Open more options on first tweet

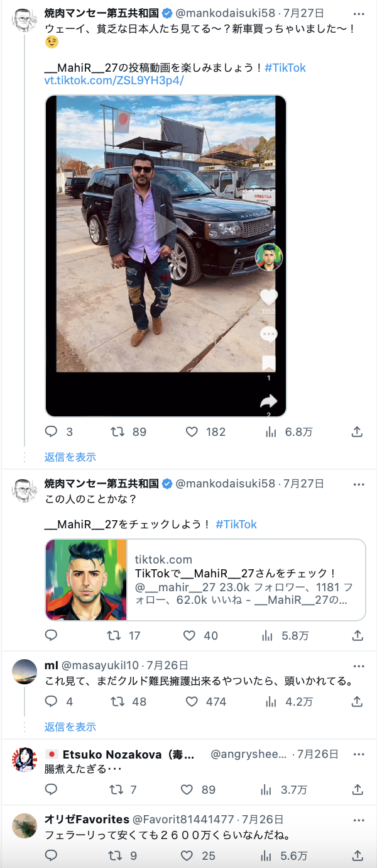tap(358, 14)
